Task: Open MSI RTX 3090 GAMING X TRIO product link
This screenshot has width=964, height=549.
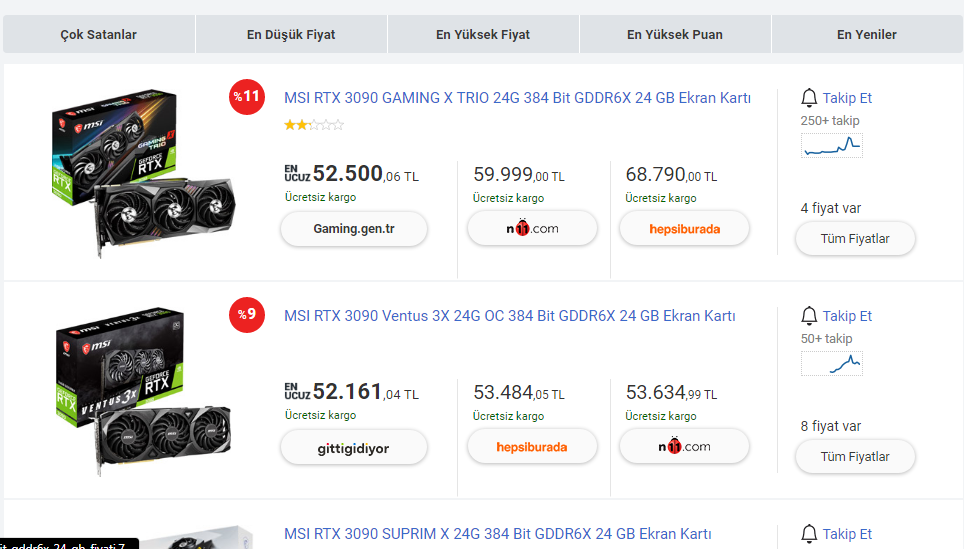Action: click(517, 98)
